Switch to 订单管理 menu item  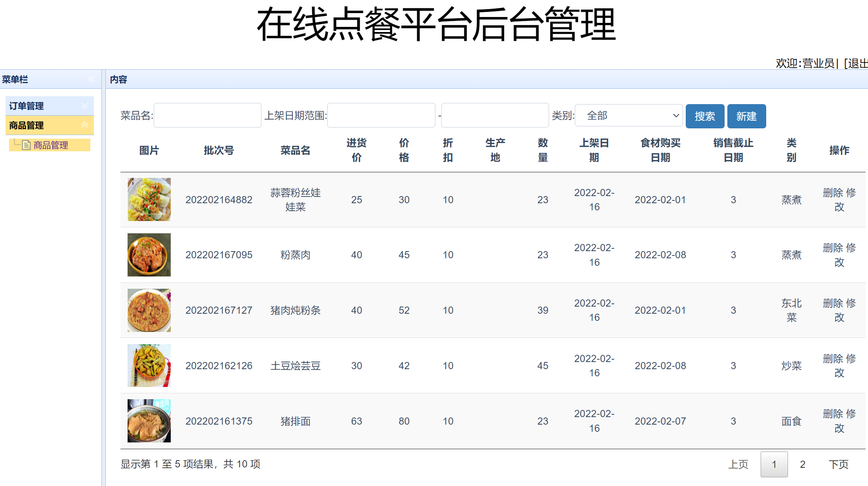click(x=26, y=106)
